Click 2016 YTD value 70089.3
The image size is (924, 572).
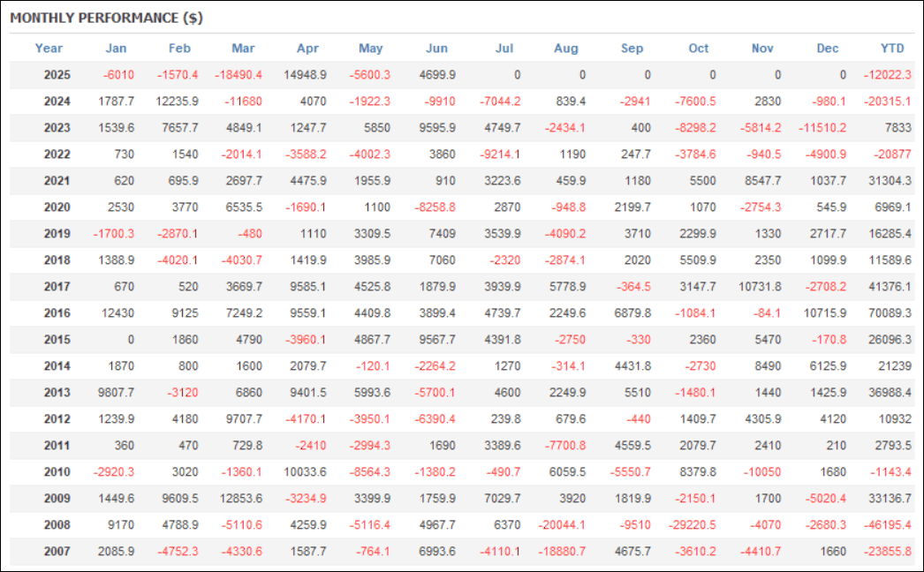(890, 313)
